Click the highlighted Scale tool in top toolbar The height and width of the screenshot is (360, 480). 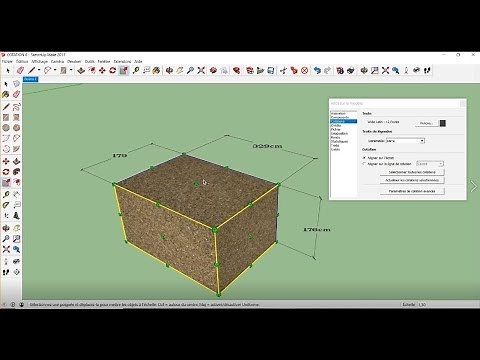pos(124,70)
